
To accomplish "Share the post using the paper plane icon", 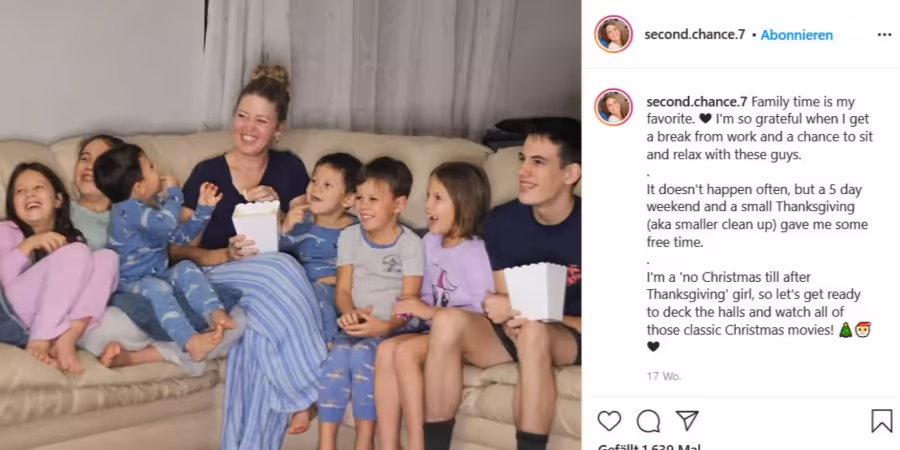I will pyautogui.click(x=687, y=421).
